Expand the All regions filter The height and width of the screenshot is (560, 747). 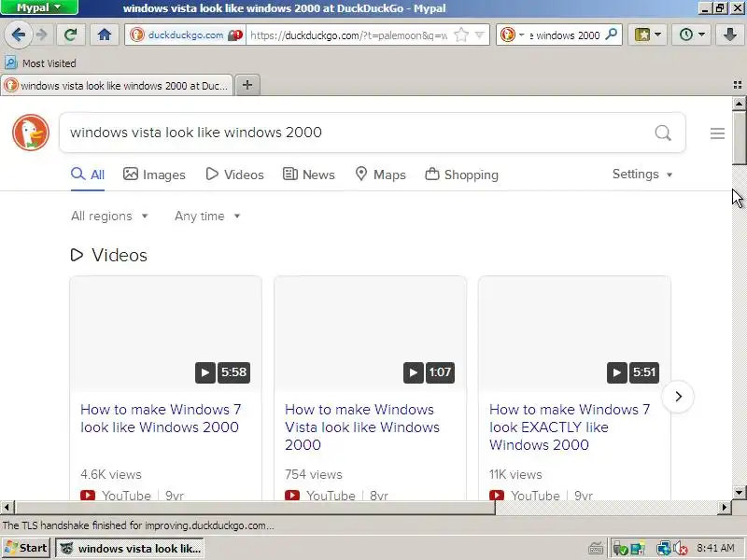[x=109, y=217]
